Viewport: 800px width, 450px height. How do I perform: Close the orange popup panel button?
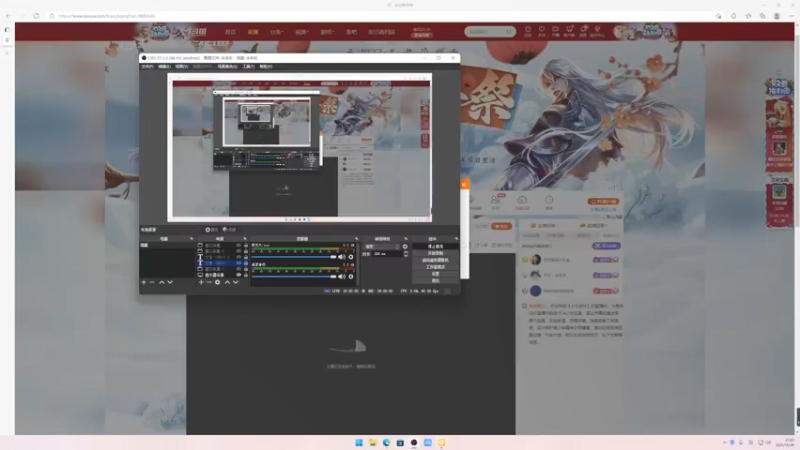tap(464, 184)
